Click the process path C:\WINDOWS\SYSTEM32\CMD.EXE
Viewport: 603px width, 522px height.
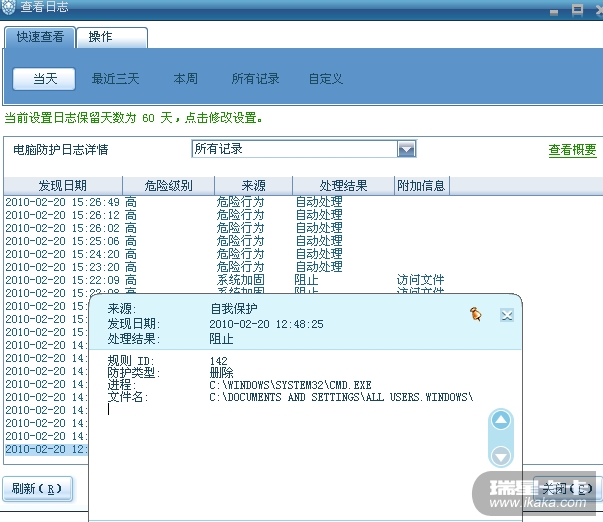click(290, 385)
